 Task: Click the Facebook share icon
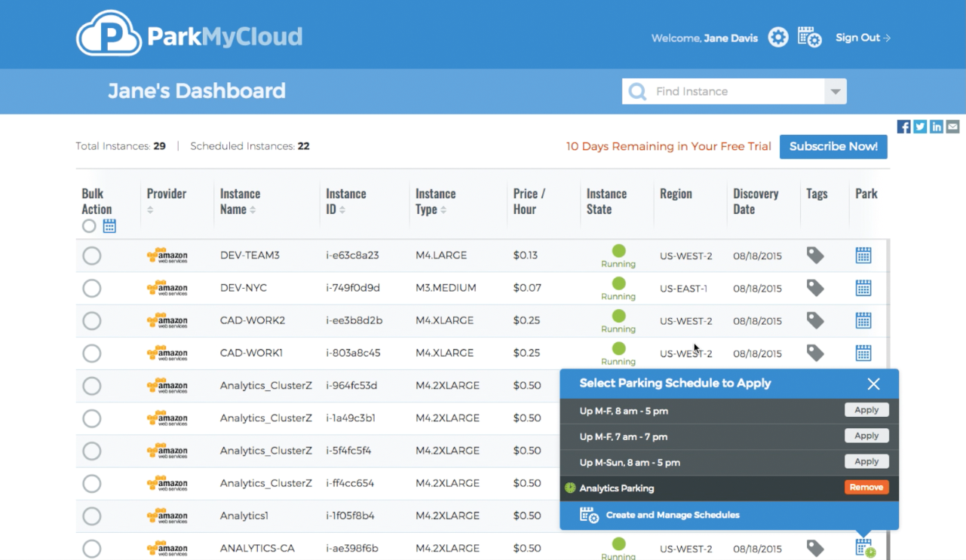pyautogui.click(x=903, y=127)
